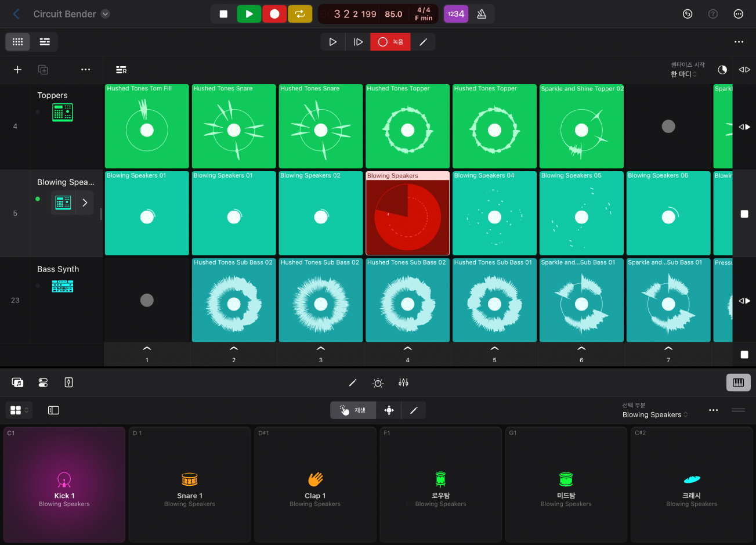The image size is (756, 545).
Task: Click the Blowing Speakers track instrument icon
Action: [63, 203]
